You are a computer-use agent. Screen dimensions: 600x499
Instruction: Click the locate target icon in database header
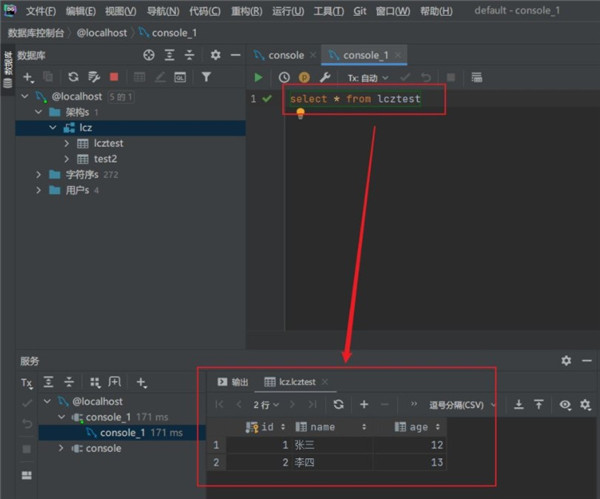point(149,55)
